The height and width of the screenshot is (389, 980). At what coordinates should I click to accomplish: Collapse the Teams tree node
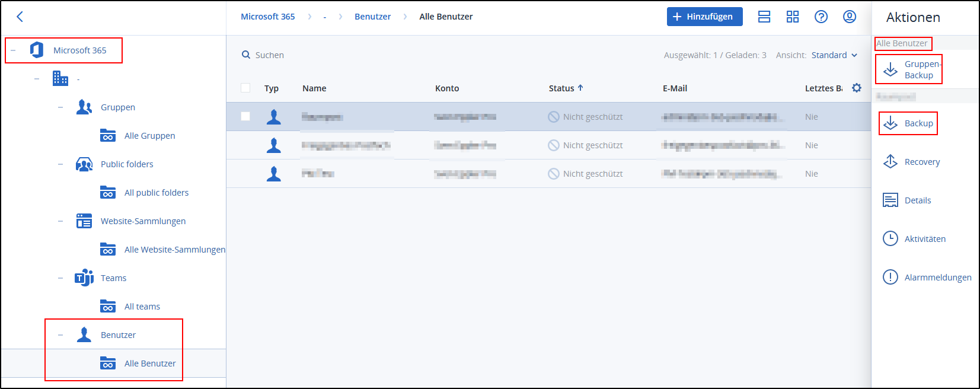60,278
